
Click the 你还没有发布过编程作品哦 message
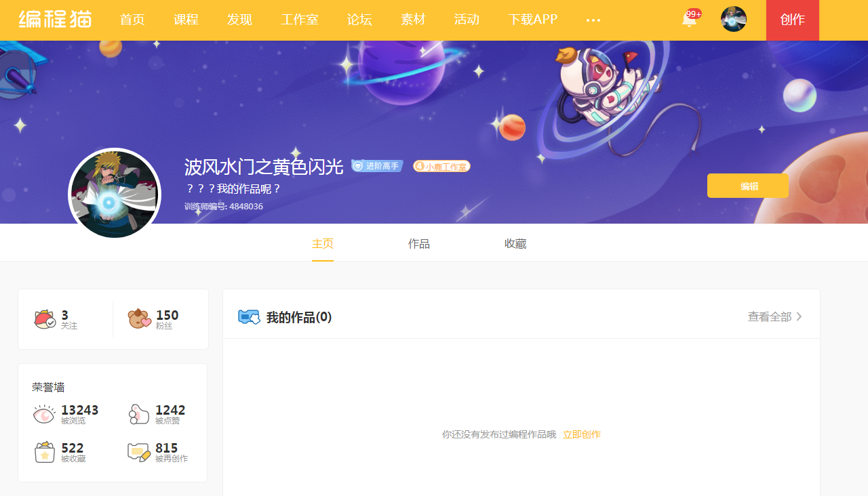tap(499, 434)
